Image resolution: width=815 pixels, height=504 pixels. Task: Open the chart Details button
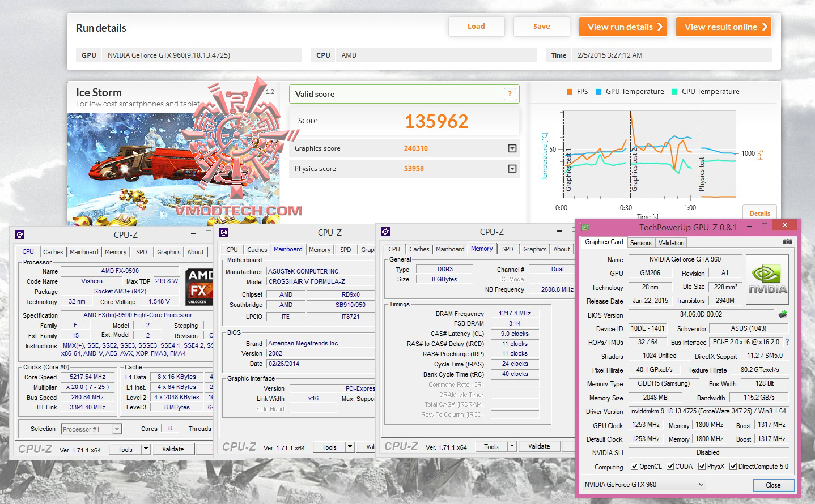pyautogui.click(x=759, y=213)
